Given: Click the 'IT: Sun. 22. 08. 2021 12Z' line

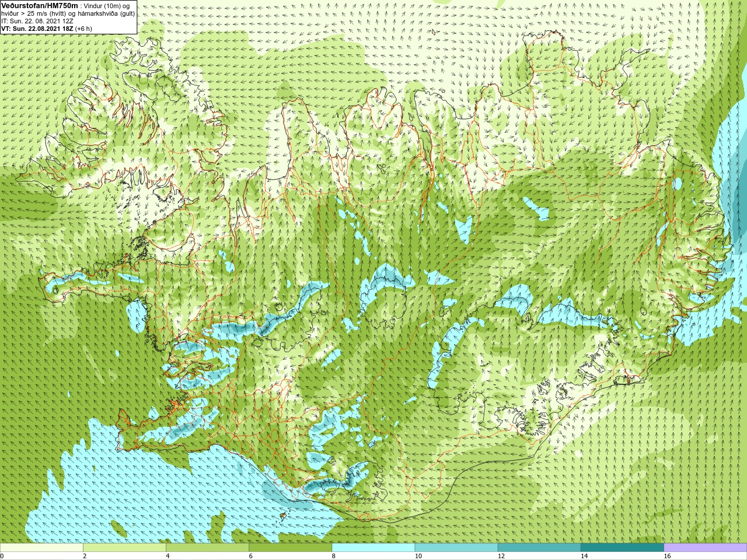Looking at the screenshot, I should (x=37, y=21).
